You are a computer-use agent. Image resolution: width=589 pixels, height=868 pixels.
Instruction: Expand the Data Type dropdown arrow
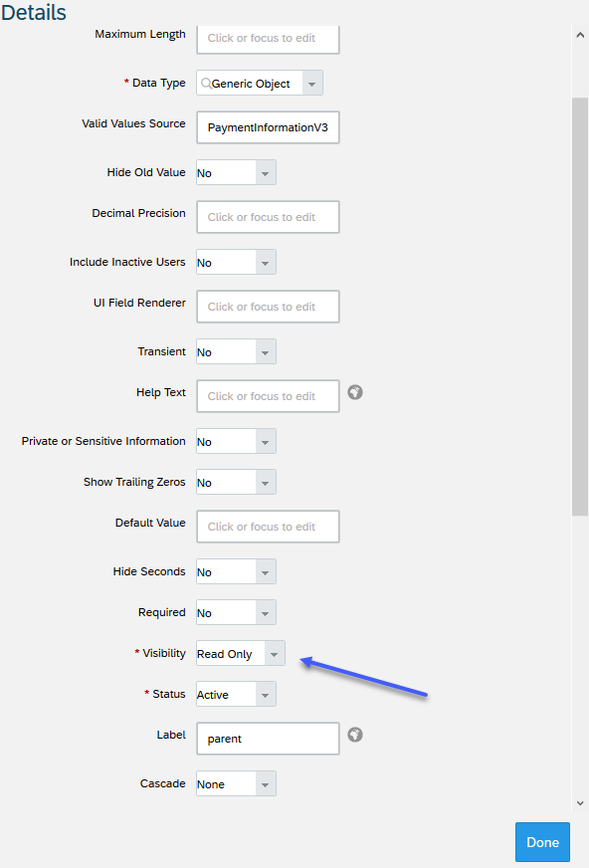click(x=312, y=83)
